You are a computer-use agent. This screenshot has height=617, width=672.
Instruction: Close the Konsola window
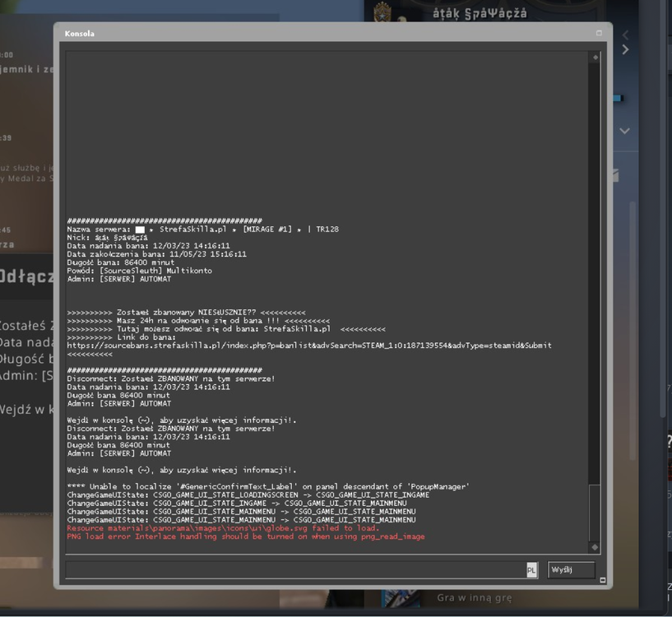click(x=599, y=33)
